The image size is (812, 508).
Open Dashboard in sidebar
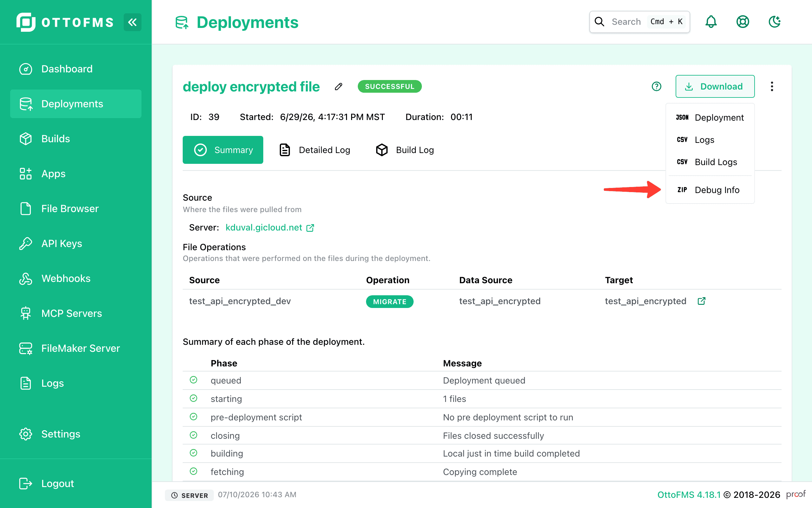click(76, 69)
